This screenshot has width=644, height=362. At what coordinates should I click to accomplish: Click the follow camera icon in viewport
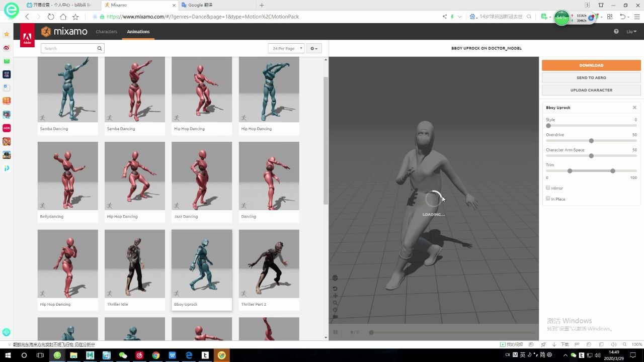(x=335, y=317)
